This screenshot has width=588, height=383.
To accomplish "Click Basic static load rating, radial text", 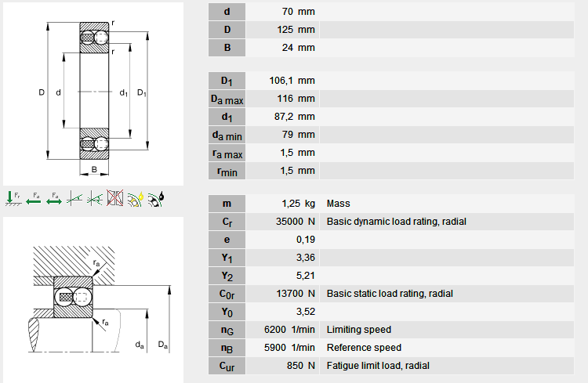I will 390,294.
